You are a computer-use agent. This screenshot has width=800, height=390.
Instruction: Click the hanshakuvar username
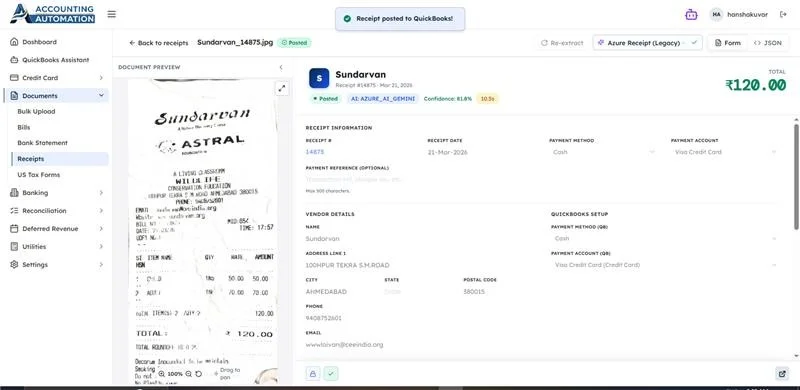pyautogui.click(x=747, y=15)
